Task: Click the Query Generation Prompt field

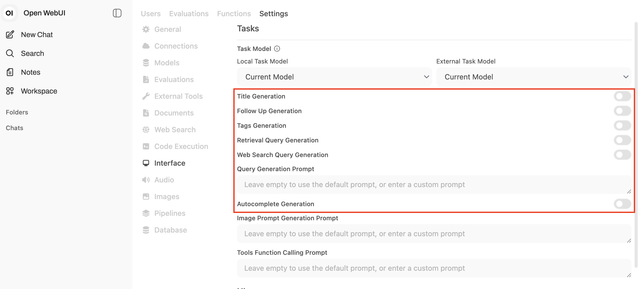Action: point(434,184)
